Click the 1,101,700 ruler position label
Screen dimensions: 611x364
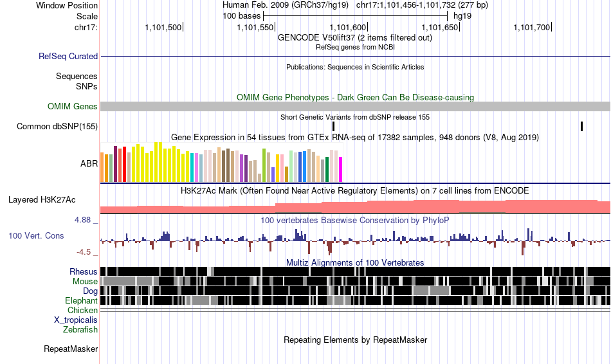[x=532, y=27]
